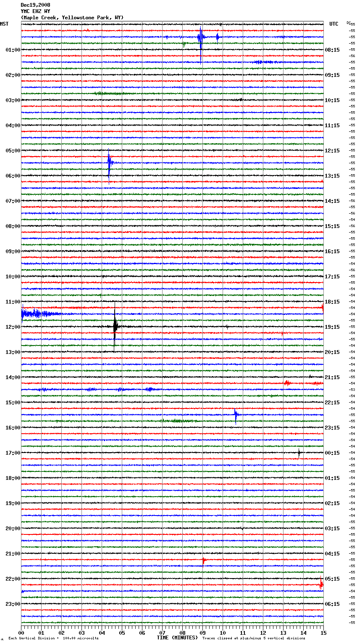Click the 00:15 UTC row label
The width and height of the screenshot is (357, 644).
[332, 453]
